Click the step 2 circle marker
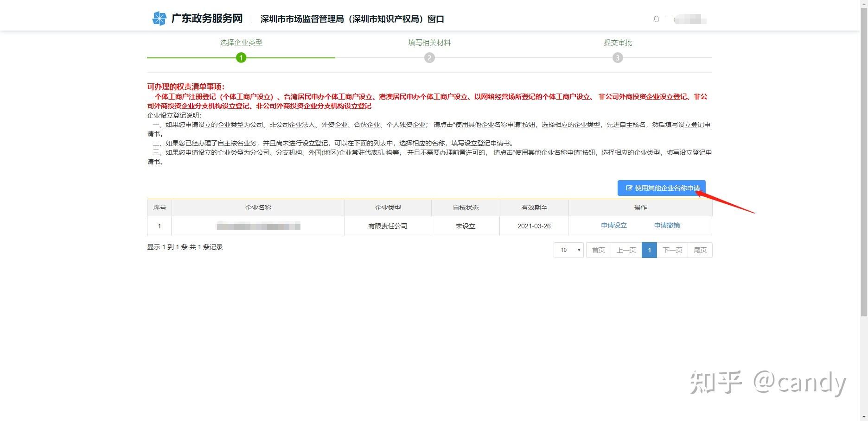 pyautogui.click(x=429, y=58)
